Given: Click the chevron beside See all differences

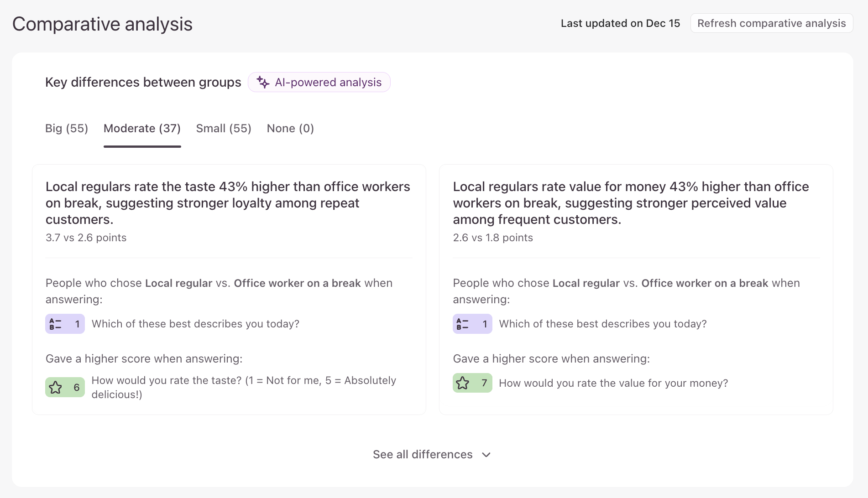Looking at the screenshot, I should click(x=486, y=455).
